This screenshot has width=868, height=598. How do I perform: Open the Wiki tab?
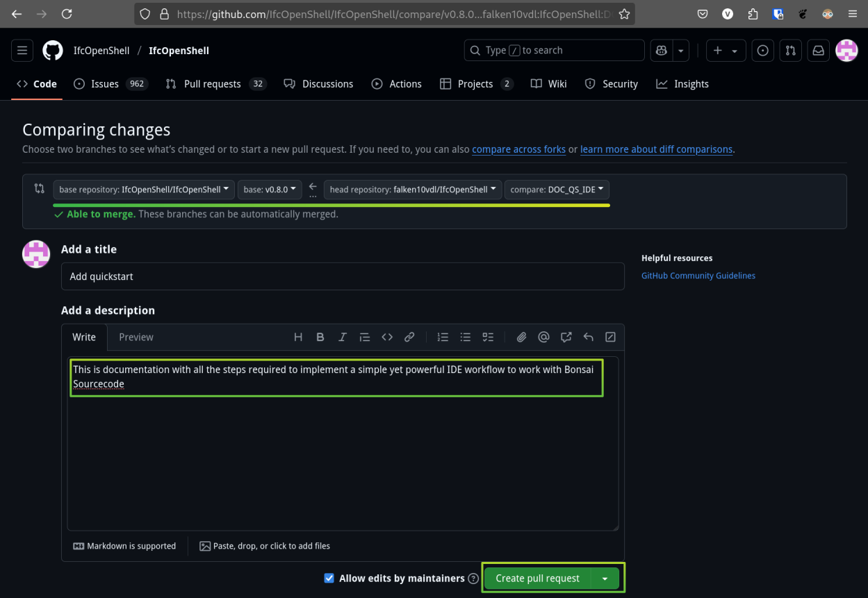click(549, 84)
